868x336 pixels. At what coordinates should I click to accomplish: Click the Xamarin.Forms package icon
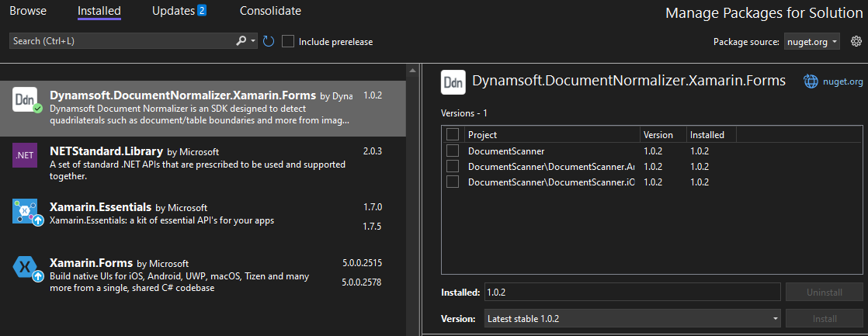tap(25, 268)
